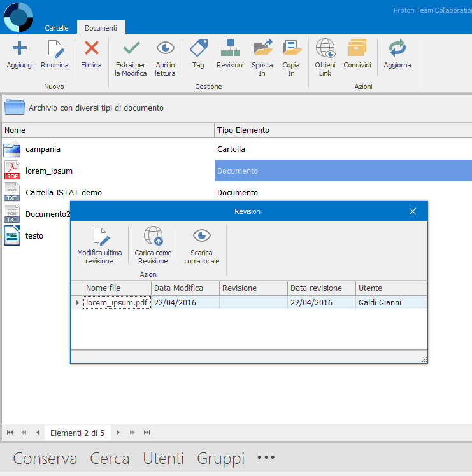Image resolution: width=472 pixels, height=476 pixels.
Task: Select the testo document icon
Action: click(12, 235)
